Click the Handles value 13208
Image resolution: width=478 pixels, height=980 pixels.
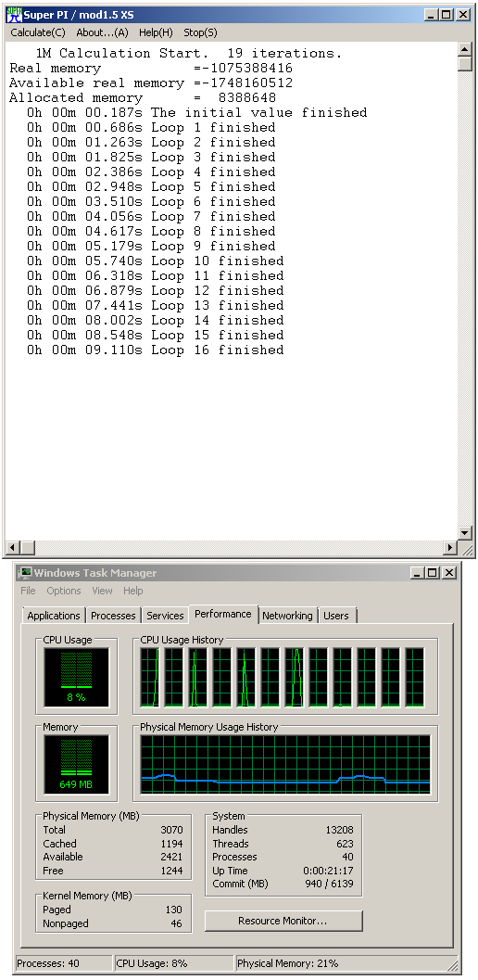339,830
